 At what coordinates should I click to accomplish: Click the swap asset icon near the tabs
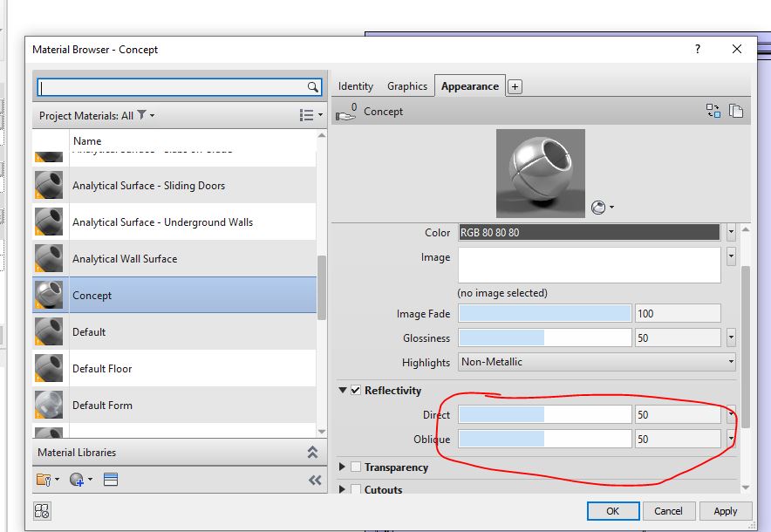(712, 110)
